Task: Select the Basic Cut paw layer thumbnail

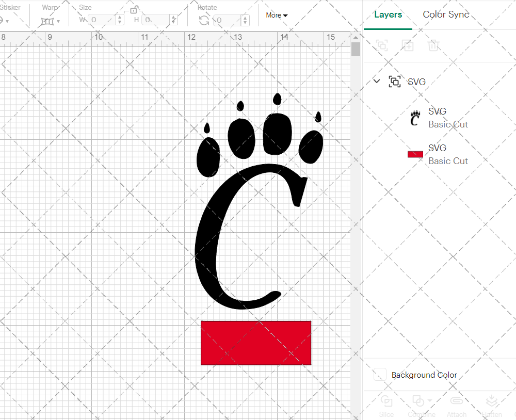Action: (x=414, y=118)
